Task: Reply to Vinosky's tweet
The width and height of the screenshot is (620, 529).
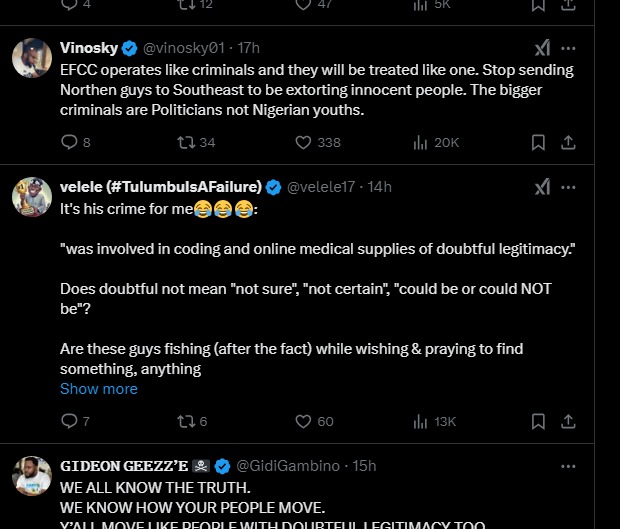Action: 69,142
